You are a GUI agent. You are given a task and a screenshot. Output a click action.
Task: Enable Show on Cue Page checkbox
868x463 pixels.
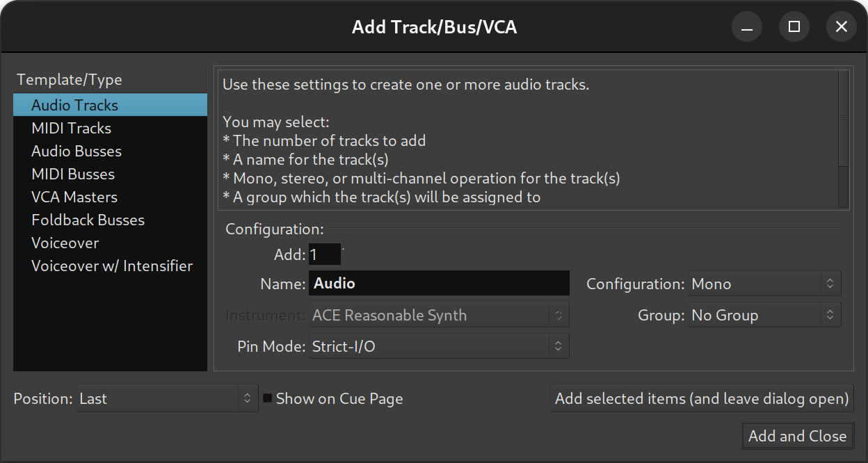[x=268, y=399]
